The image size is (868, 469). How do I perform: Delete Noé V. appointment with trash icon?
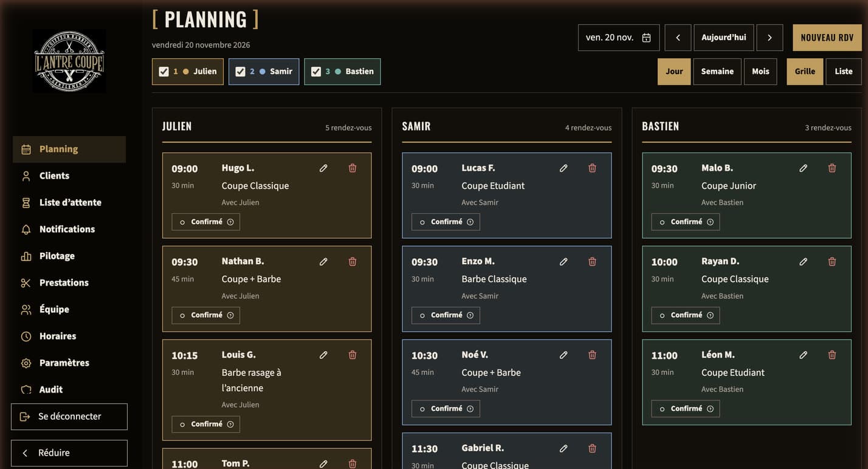click(x=592, y=355)
